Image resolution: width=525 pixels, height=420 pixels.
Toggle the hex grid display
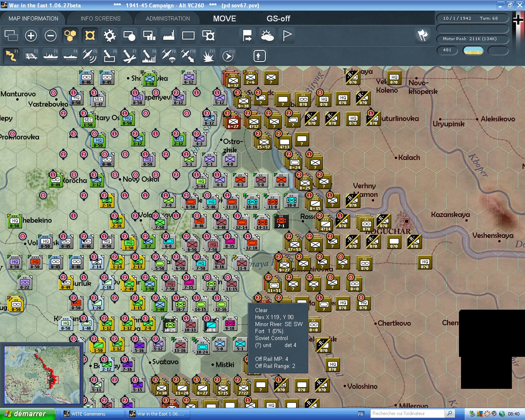coord(70,36)
